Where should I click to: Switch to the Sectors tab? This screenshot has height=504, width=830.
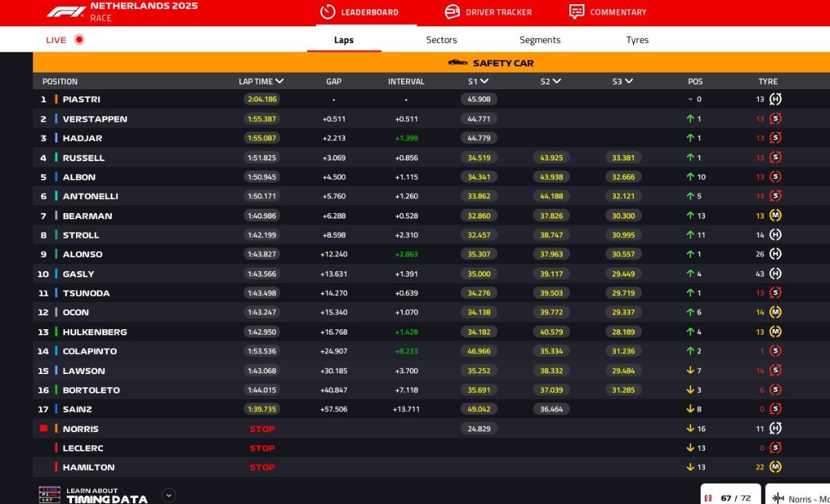click(x=441, y=40)
